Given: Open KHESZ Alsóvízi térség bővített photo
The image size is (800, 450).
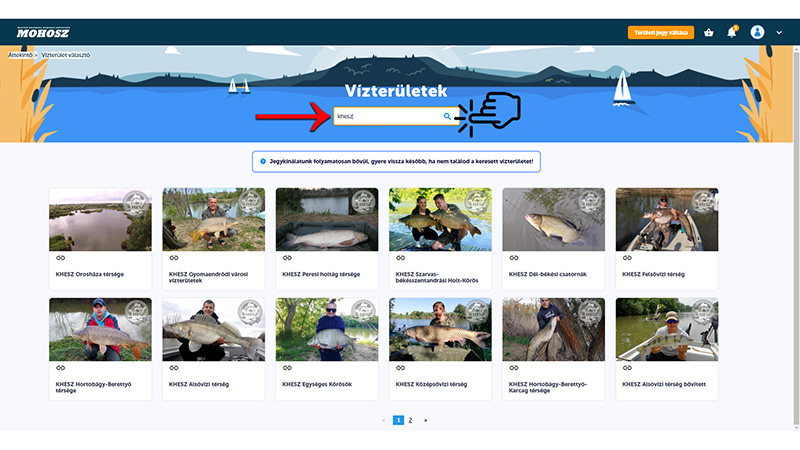Looking at the screenshot, I should [667, 330].
